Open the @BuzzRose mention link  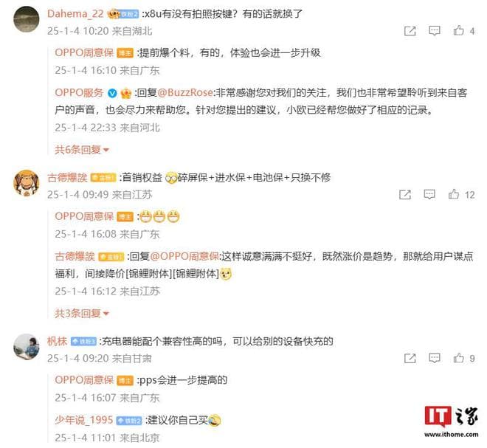coord(185,92)
